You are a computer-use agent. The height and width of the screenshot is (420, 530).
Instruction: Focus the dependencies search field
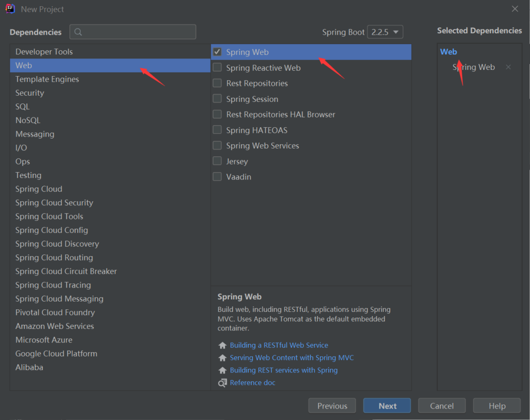click(x=133, y=32)
